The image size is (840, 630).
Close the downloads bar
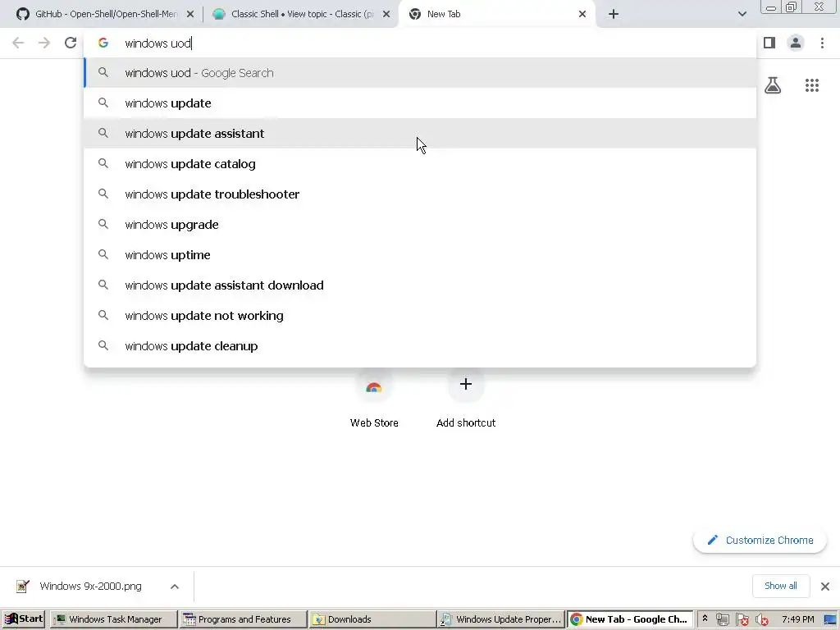coord(825,586)
